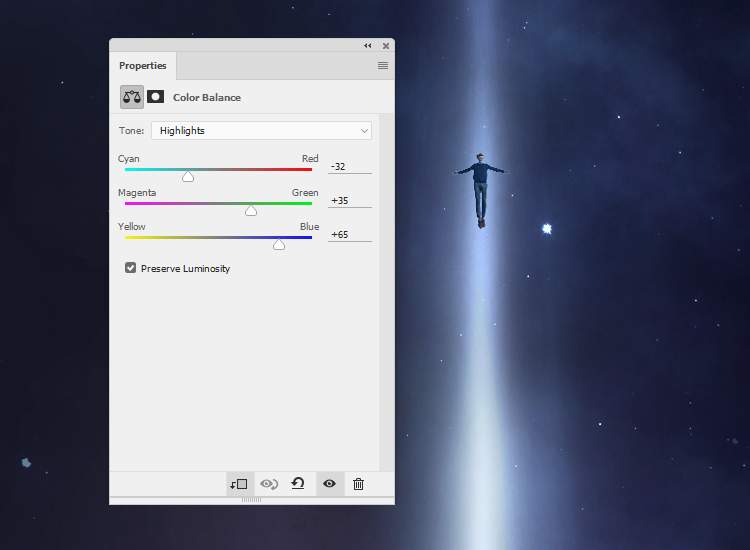Close the Properties panel

tap(385, 46)
